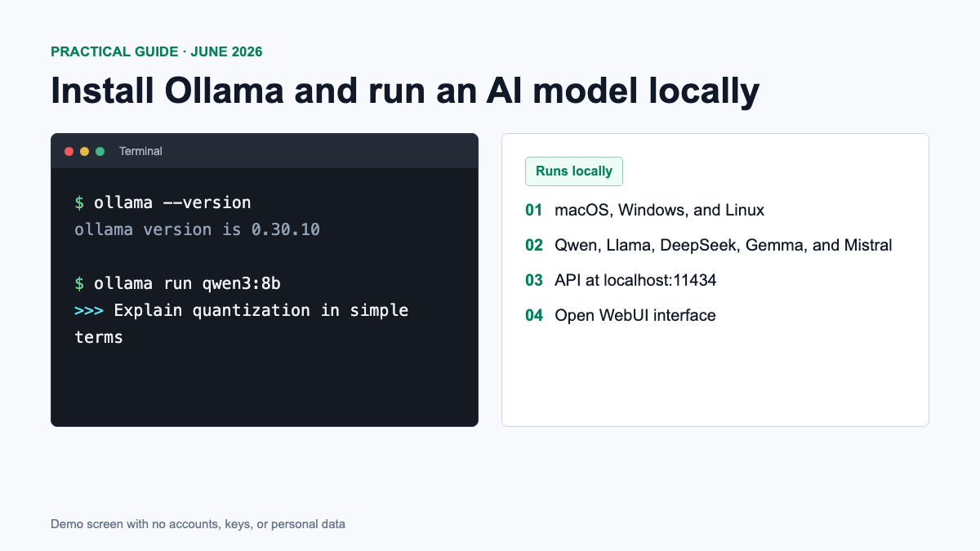The height and width of the screenshot is (551, 980).
Task: Click the number 03 marker
Action: (x=534, y=280)
